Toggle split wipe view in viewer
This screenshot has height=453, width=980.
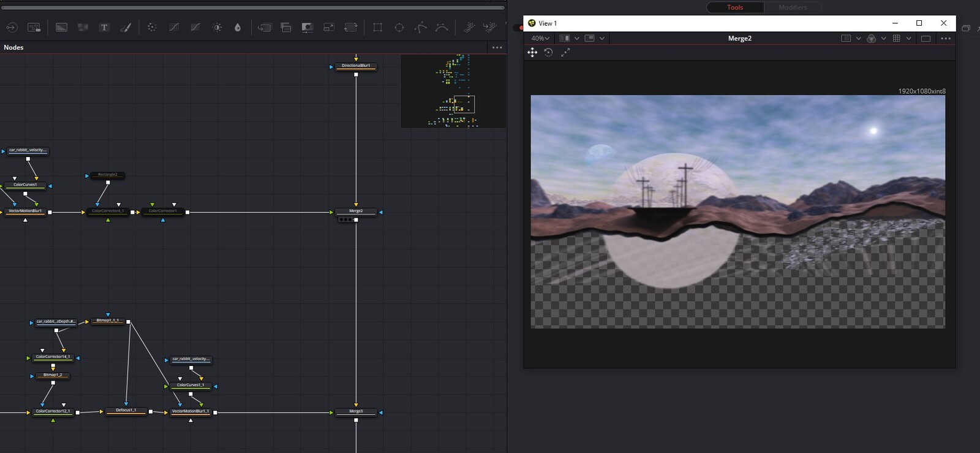[565, 38]
